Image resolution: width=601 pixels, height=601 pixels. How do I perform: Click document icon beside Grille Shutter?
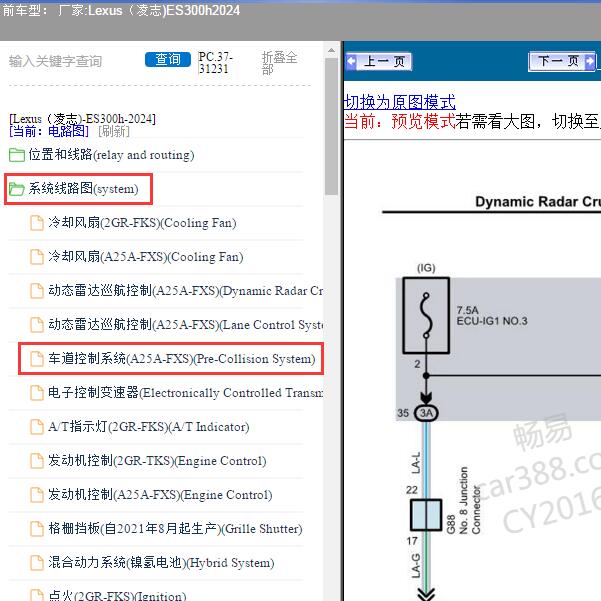pyautogui.click(x=37, y=529)
